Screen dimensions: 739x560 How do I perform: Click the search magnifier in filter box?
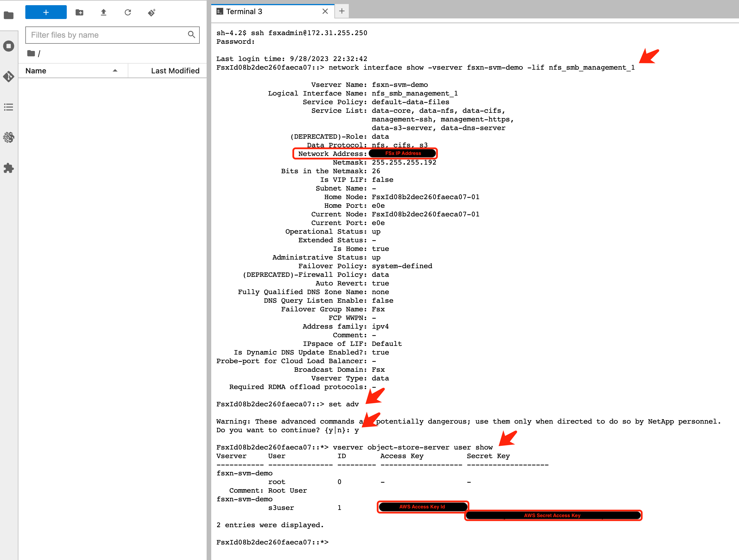pyautogui.click(x=191, y=35)
